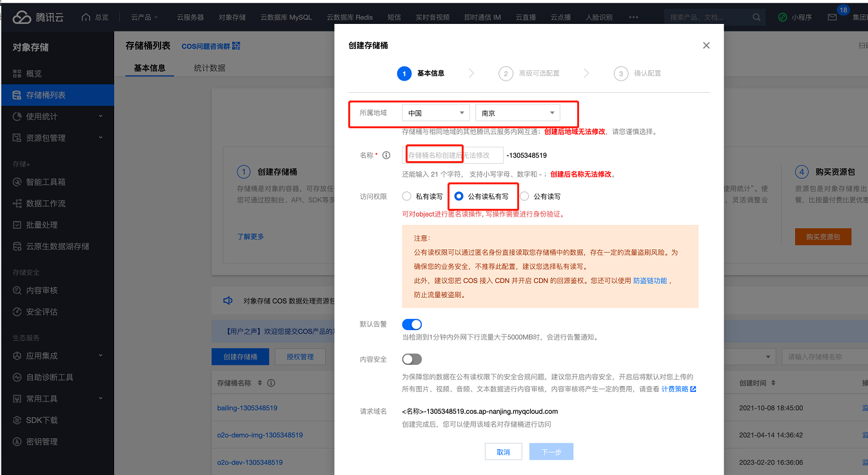Image resolution: width=868 pixels, height=475 pixels.
Task: Click the bucket name input field
Action: point(453,155)
